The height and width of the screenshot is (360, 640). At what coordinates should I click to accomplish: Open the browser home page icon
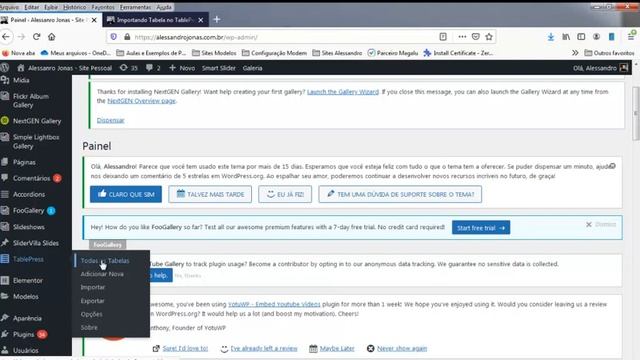51,37
